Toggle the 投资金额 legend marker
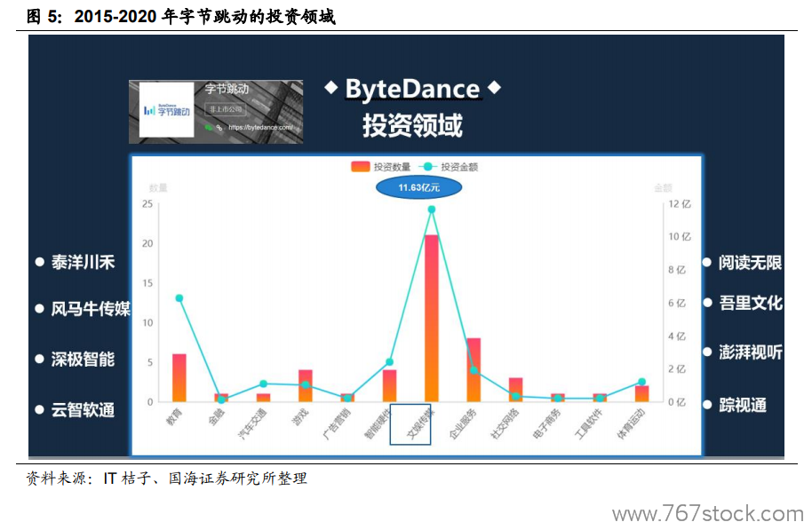812x530 pixels. [x=427, y=167]
